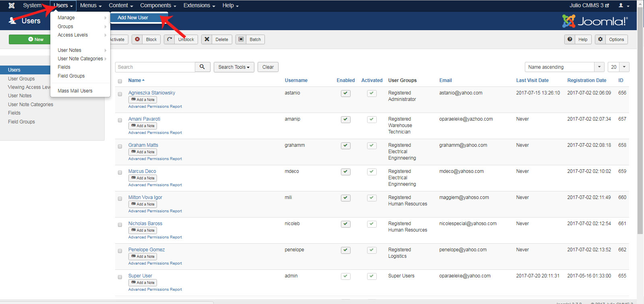Toggle enabled status for Amani Pavaroti

pyautogui.click(x=346, y=119)
